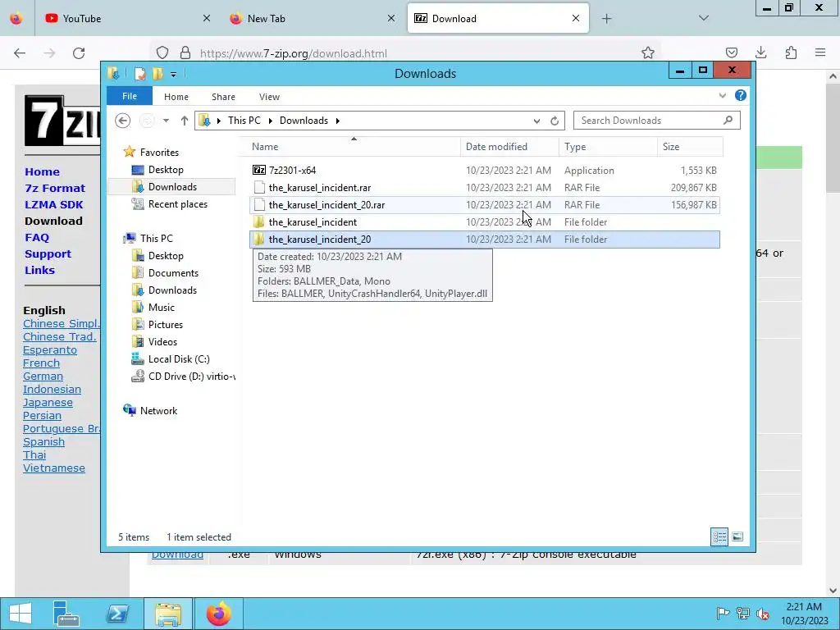840x630 pixels.
Task: Launch Server Manager from taskbar
Action: [66, 614]
